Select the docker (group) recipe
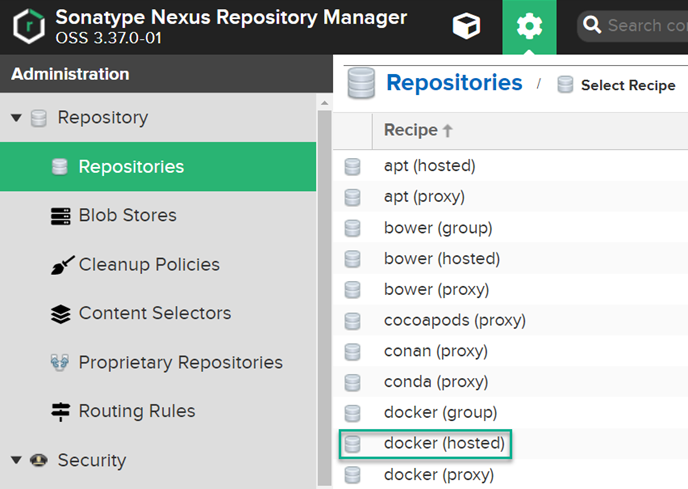The width and height of the screenshot is (688, 489). pos(510,413)
